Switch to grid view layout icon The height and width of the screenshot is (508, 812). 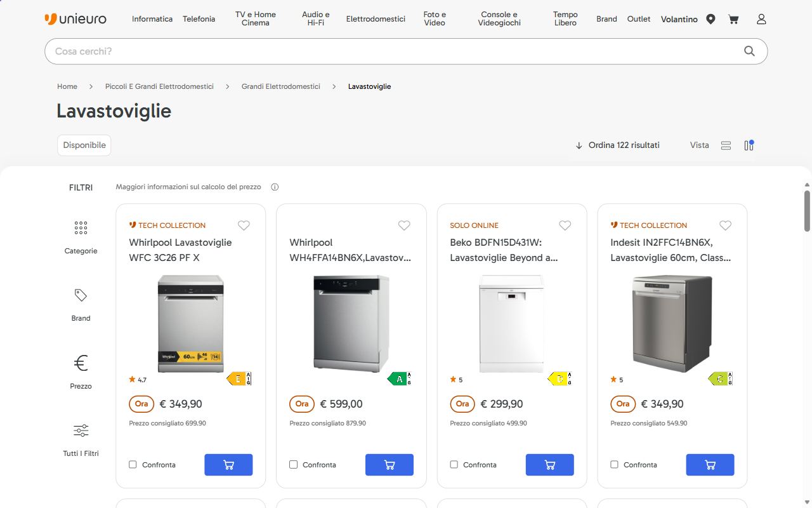[x=749, y=145]
